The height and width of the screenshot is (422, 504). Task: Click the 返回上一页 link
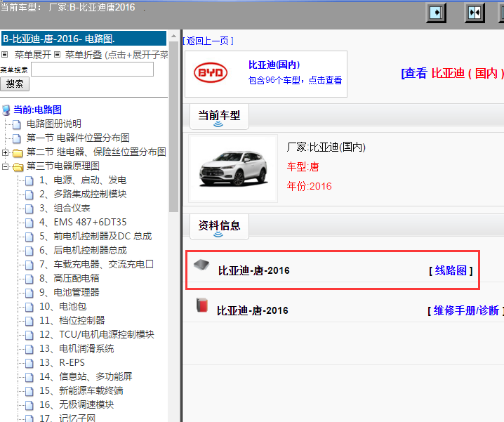[x=208, y=41]
